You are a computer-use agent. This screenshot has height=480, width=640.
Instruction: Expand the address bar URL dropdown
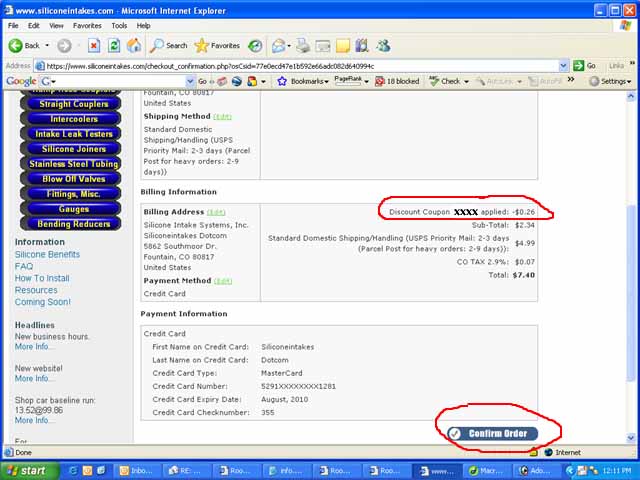(x=564, y=66)
